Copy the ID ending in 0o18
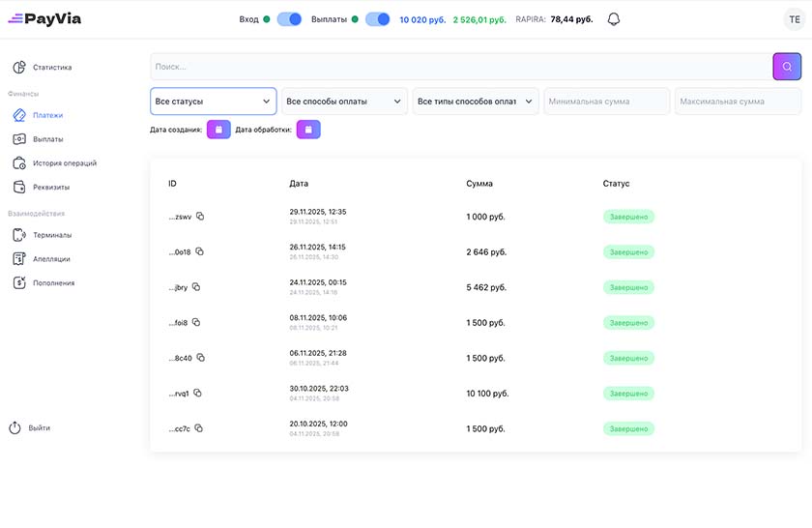This screenshot has height=528, width=812. (x=200, y=251)
